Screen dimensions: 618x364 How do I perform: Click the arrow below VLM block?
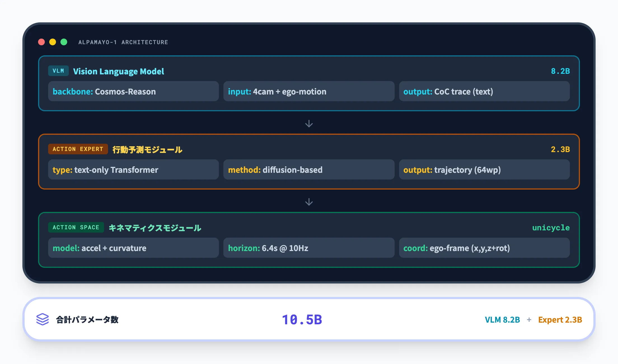click(309, 124)
